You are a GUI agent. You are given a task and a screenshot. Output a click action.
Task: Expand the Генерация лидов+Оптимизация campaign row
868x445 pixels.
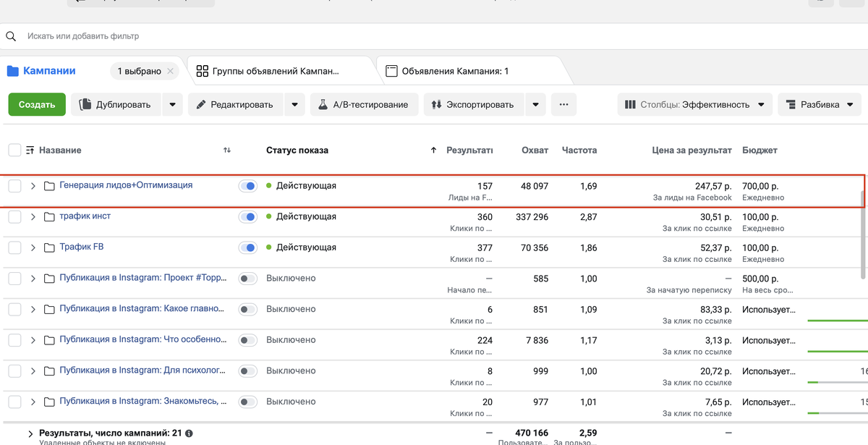(x=33, y=186)
